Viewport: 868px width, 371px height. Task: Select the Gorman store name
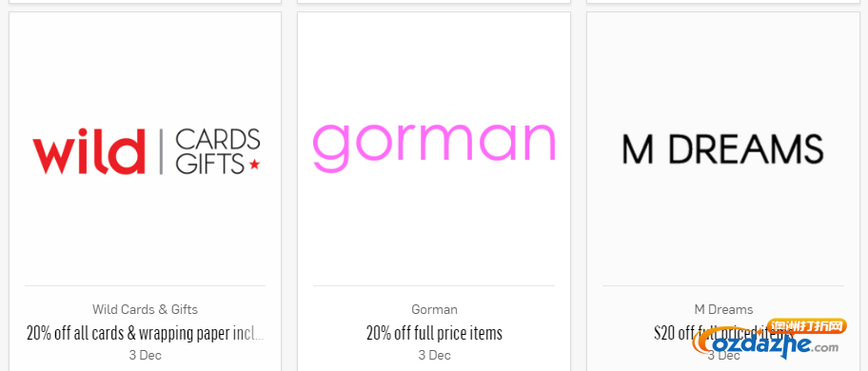click(435, 309)
